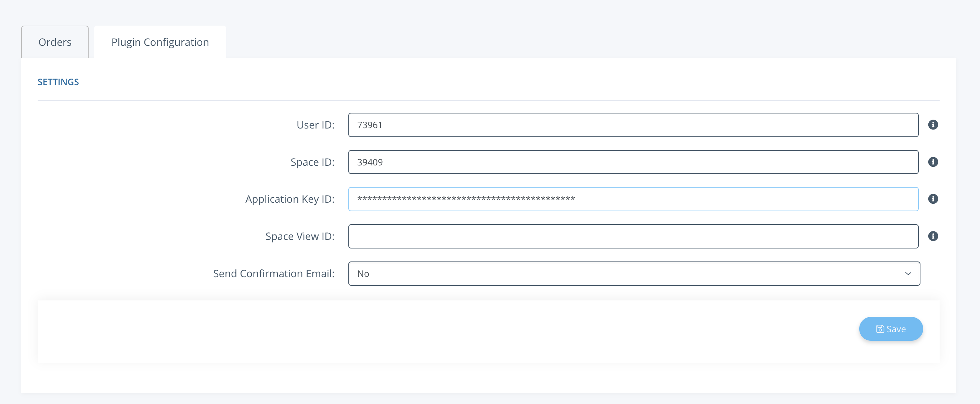Click the floppy disk icon inside Save button
The width and height of the screenshot is (980, 404).
tap(880, 328)
